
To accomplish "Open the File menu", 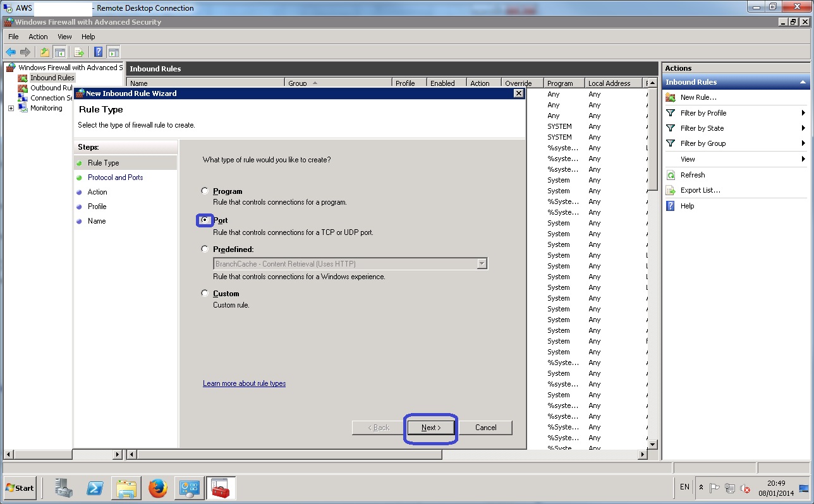I will click(x=13, y=37).
